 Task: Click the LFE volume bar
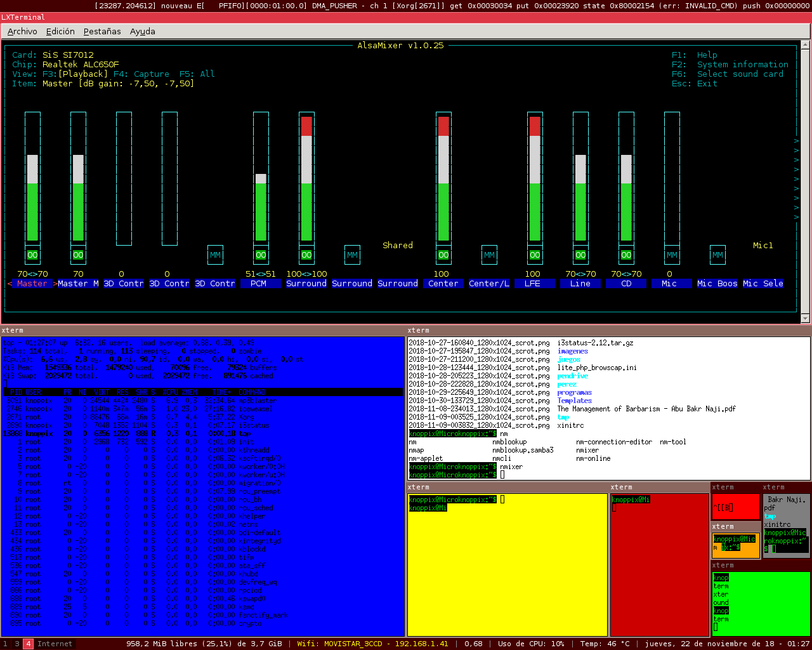pos(535,178)
